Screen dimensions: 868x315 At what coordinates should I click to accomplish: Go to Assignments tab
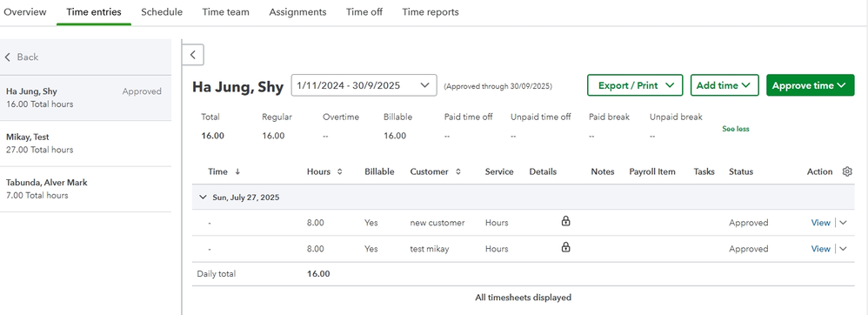[x=297, y=12]
